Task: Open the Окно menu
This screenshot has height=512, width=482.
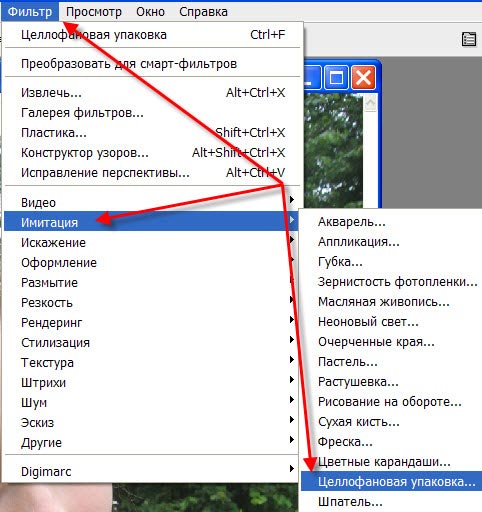Action: [150, 12]
